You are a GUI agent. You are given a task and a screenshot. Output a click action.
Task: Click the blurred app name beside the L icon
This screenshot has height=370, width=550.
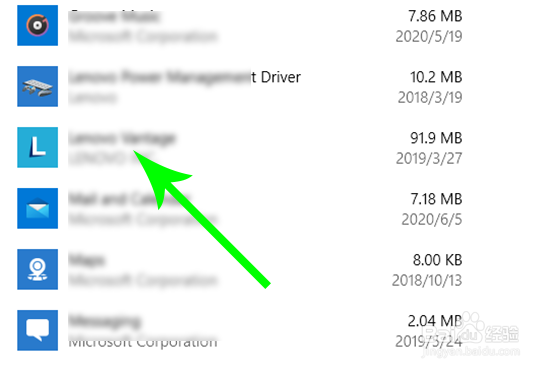click(x=122, y=138)
